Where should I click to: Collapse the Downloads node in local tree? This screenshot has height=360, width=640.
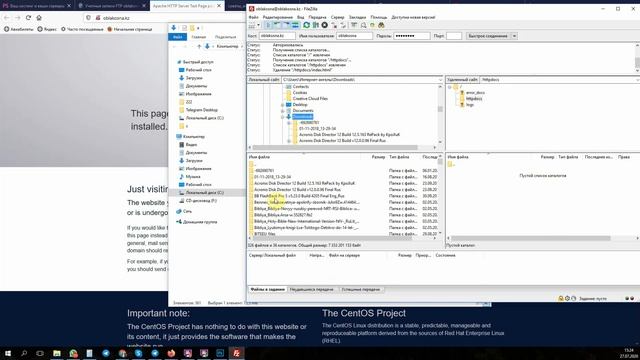(282, 117)
